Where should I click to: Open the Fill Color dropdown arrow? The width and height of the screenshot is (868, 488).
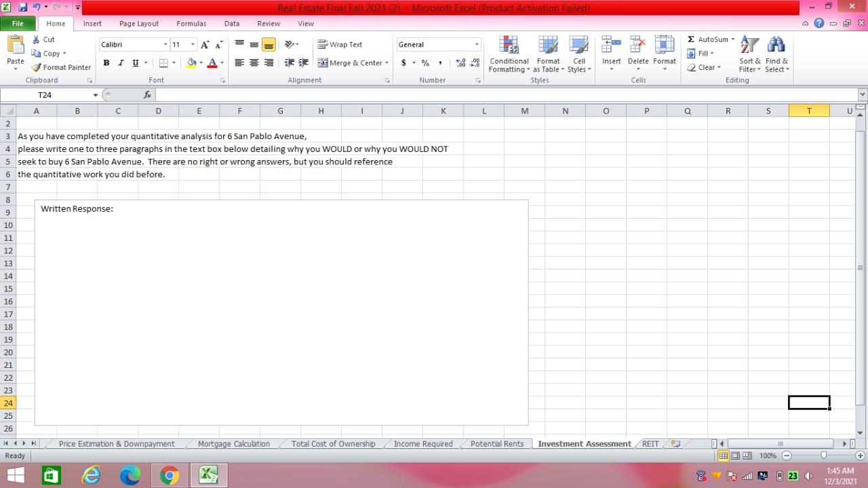tap(200, 62)
